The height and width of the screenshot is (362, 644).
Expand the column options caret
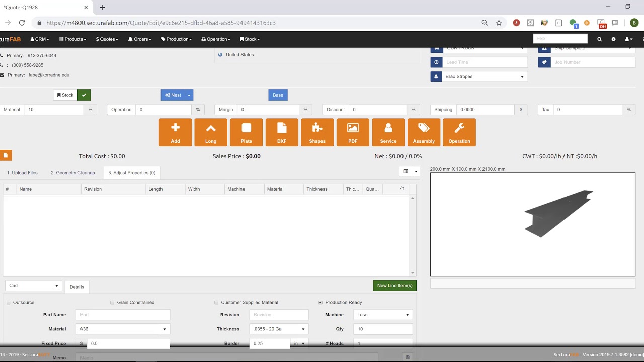coord(416,171)
